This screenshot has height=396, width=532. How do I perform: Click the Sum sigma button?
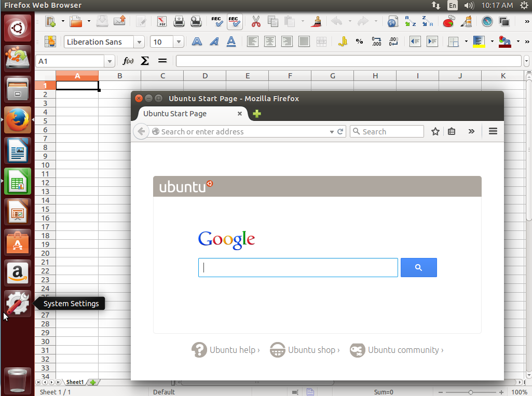[x=145, y=61]
